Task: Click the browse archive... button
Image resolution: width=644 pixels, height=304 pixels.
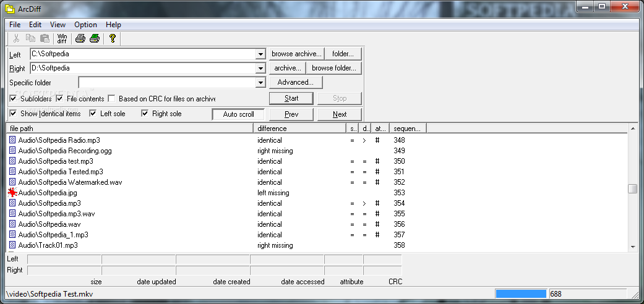Action: click(x=296, y=54)
